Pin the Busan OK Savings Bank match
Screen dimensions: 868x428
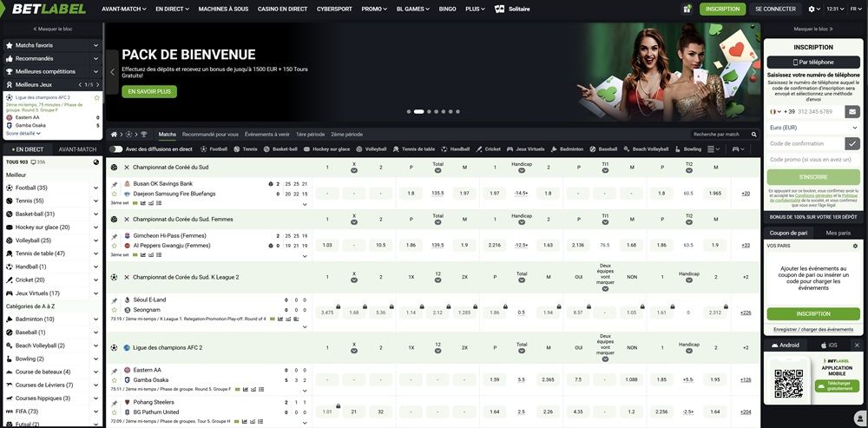coord(115,183)
